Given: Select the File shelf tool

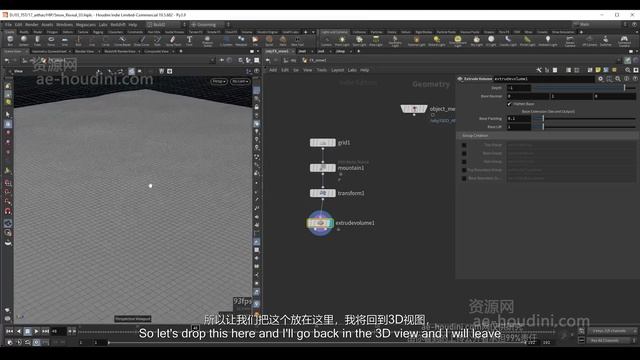Looking at the screenshot, I should coord(255,40).
